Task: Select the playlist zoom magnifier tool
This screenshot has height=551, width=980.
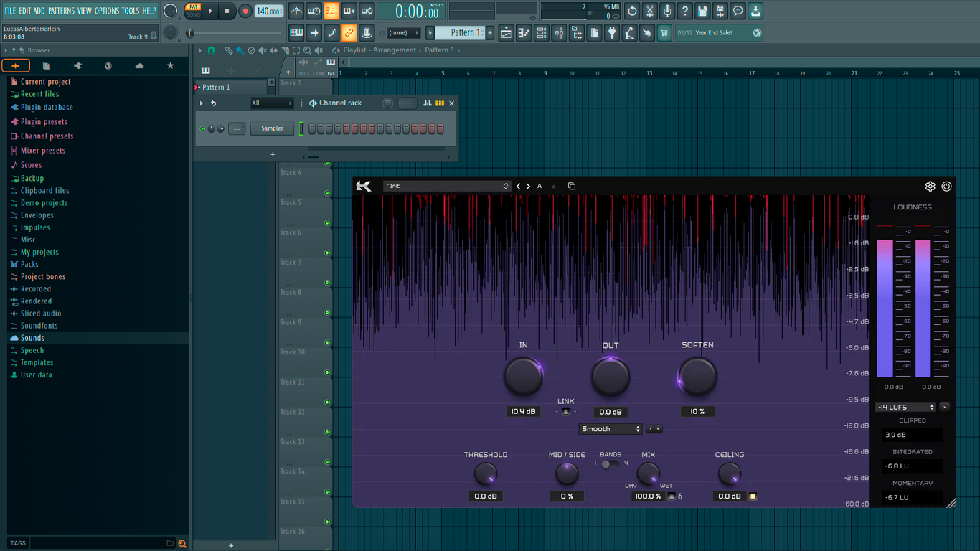Action: coord(307,50)
